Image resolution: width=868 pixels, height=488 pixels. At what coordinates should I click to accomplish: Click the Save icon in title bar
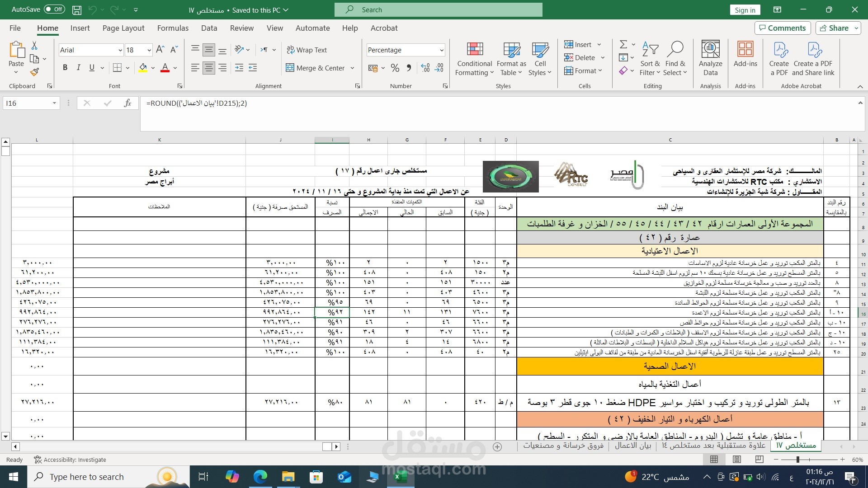[77, 9]
